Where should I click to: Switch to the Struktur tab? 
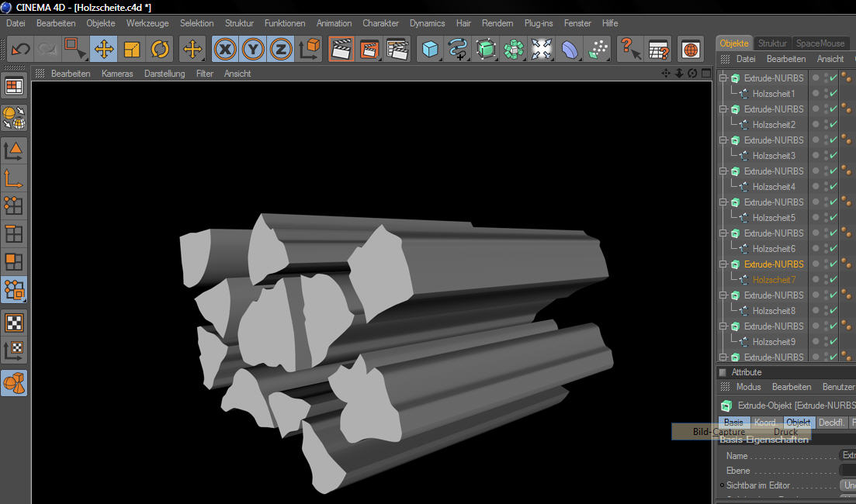772,43
